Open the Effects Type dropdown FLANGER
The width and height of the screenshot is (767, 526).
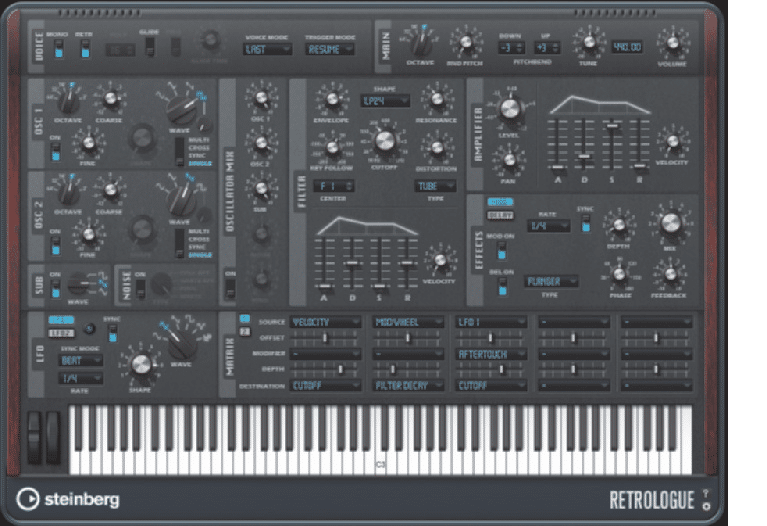(x=551, y=281)
